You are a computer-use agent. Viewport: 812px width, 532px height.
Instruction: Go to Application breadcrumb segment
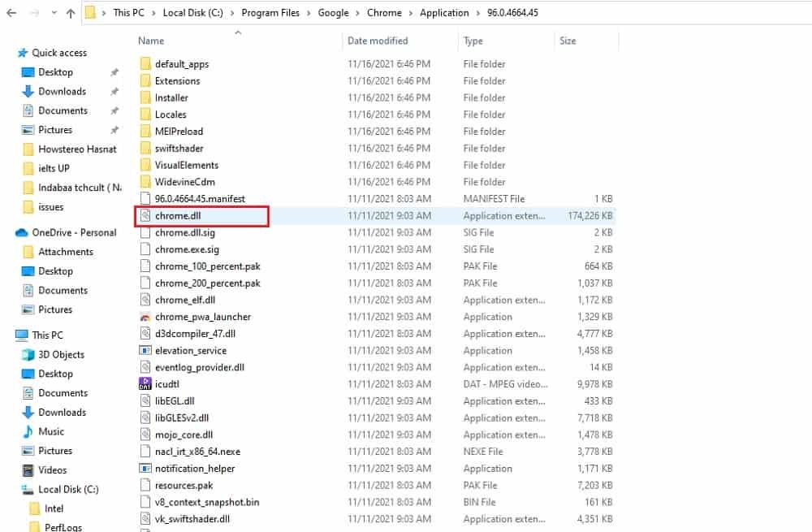pos(444,12)
